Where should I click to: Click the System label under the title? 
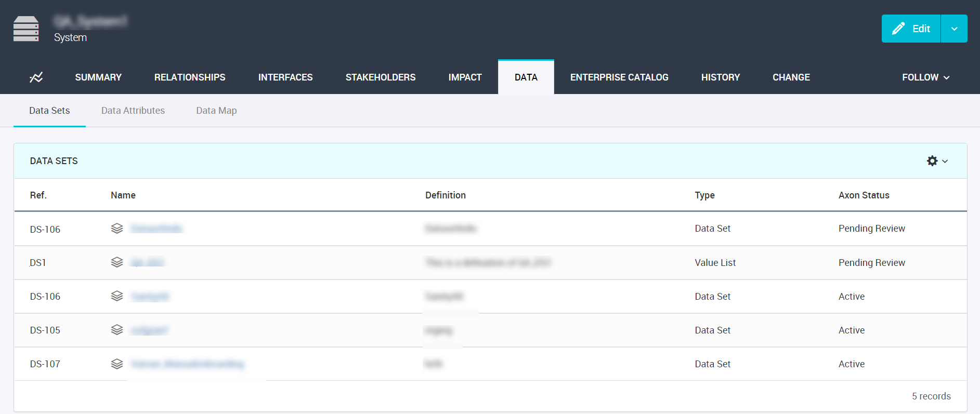pyautogui.click(x=70, y=37)
